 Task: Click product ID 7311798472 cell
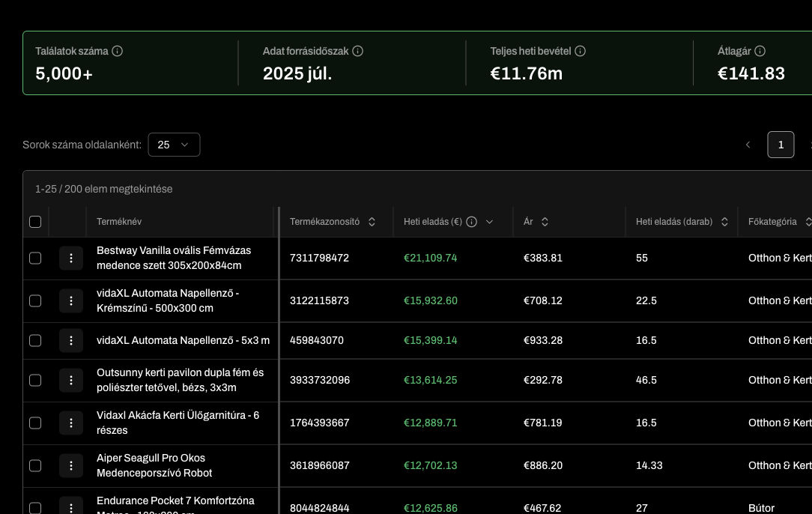[x=319, y=258]
